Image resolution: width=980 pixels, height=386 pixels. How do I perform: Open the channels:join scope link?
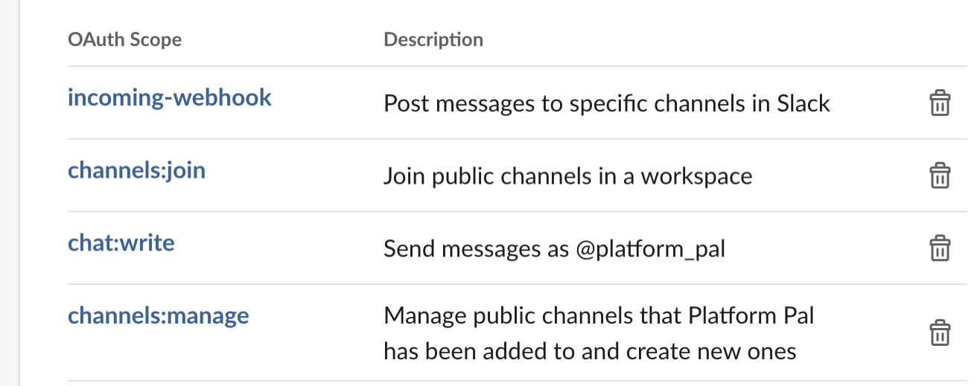[x=136, y=170]
